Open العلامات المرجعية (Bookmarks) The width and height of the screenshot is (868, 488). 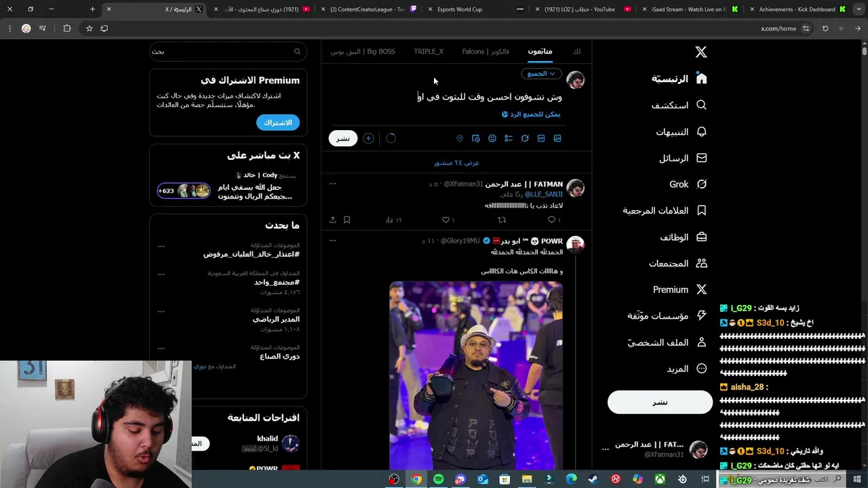(x=665, y=211)
